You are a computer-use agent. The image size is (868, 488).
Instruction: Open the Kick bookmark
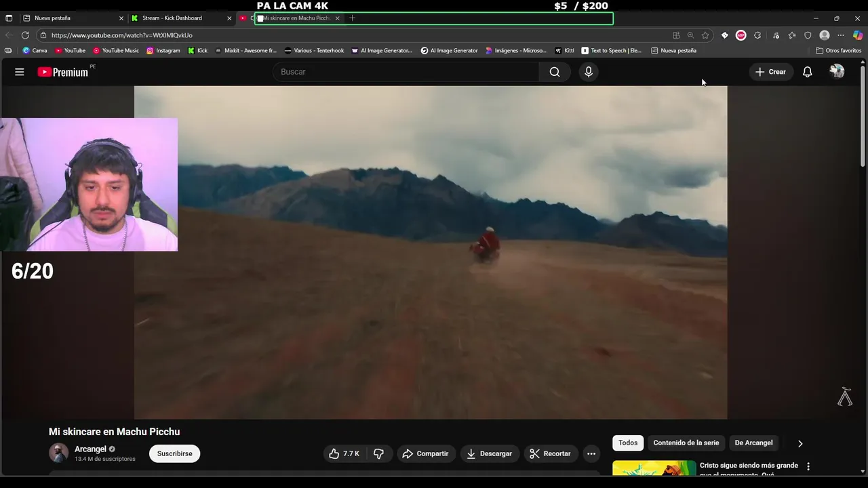198,51
